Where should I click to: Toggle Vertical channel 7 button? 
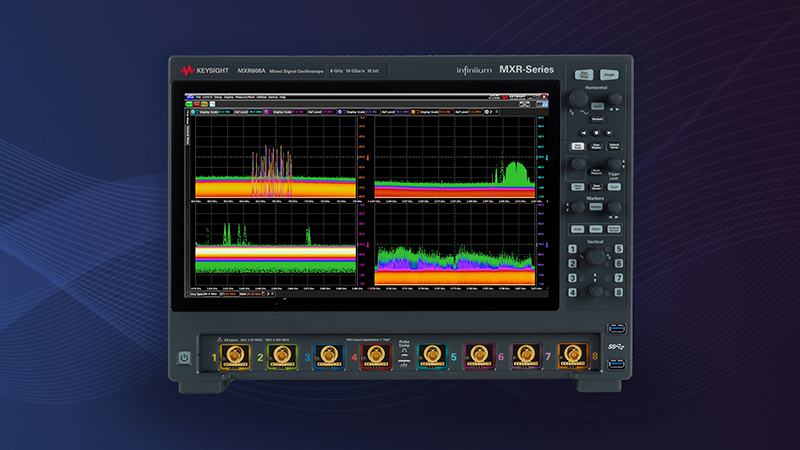618,278
